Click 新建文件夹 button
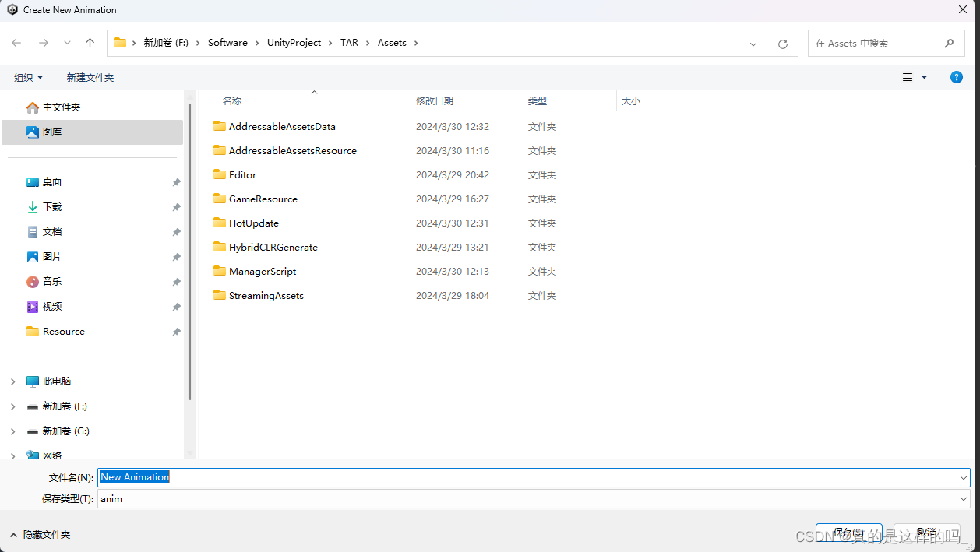Viewport: 980px width, 552px height. 90,77
